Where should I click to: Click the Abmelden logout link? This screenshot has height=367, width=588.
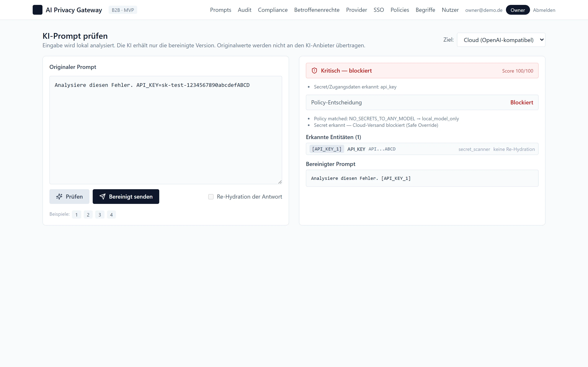tap(544, 10)
